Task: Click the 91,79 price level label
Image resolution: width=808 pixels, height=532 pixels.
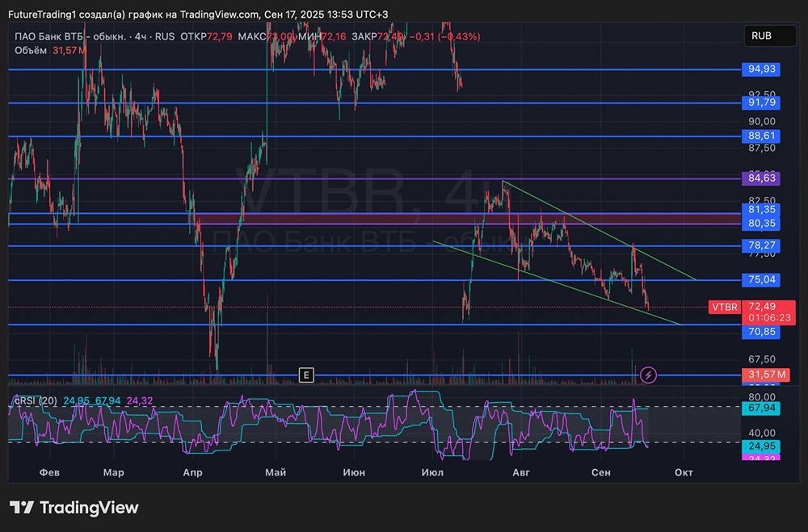Action: pos(761,103)
